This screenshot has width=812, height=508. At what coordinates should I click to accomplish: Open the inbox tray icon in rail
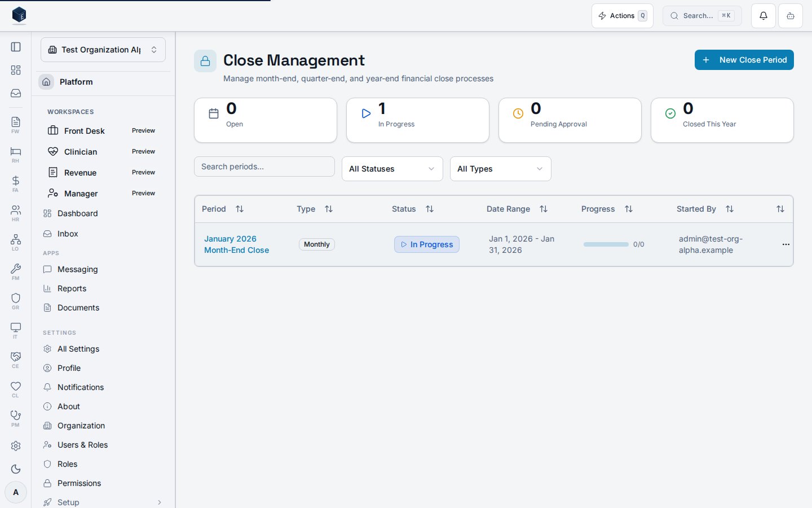[16, 93]
